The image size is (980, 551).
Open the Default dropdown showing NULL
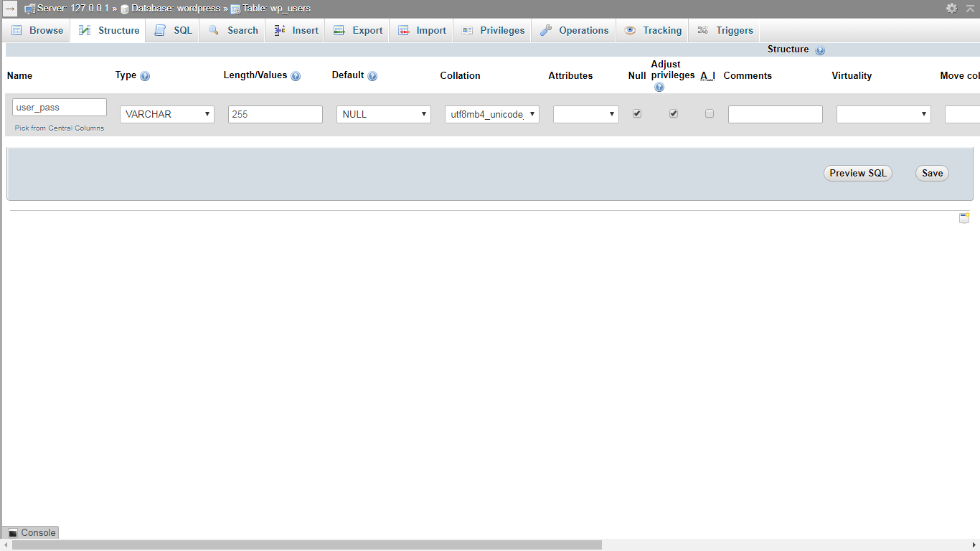384,114
